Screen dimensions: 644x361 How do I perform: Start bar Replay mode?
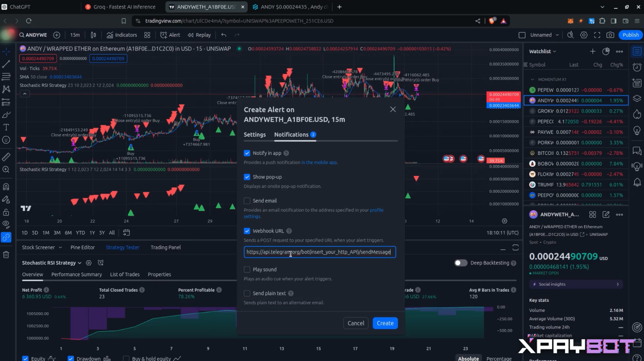pyautogui.click(x=199, y=35)
